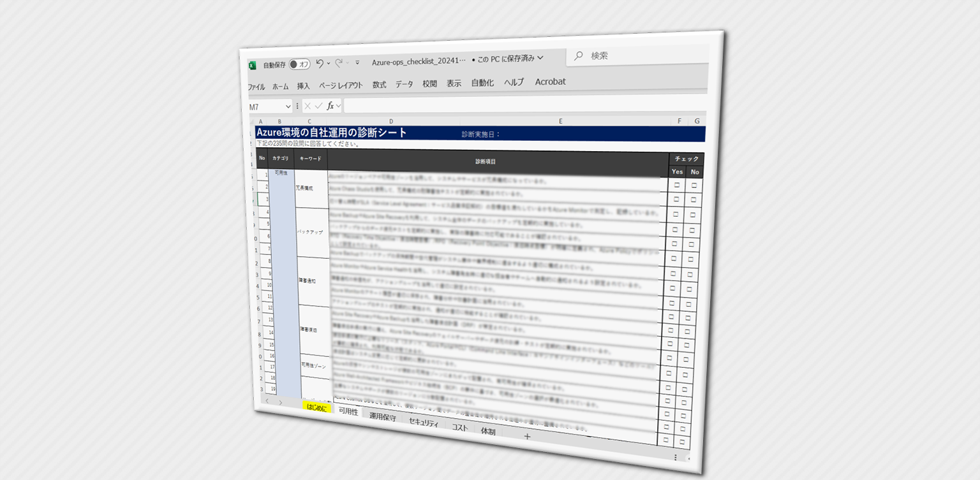The width and height of the screenshot is (980, 480).
Task: Select the 校閲 ribbon tab
Action: [x=429, y=84]
